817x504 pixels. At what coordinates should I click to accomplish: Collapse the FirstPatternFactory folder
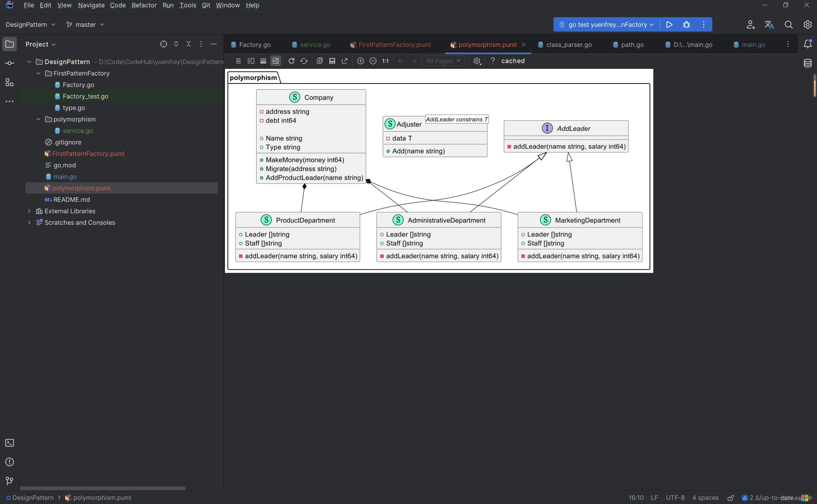pos(38,73)
